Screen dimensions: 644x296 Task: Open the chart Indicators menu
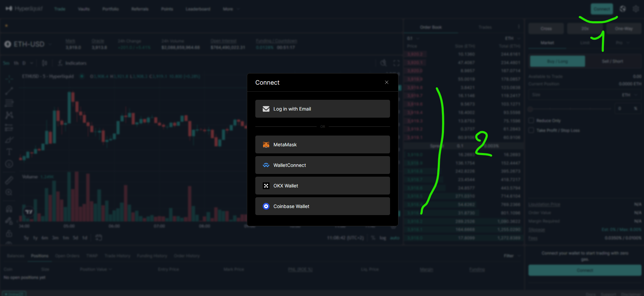72,63
